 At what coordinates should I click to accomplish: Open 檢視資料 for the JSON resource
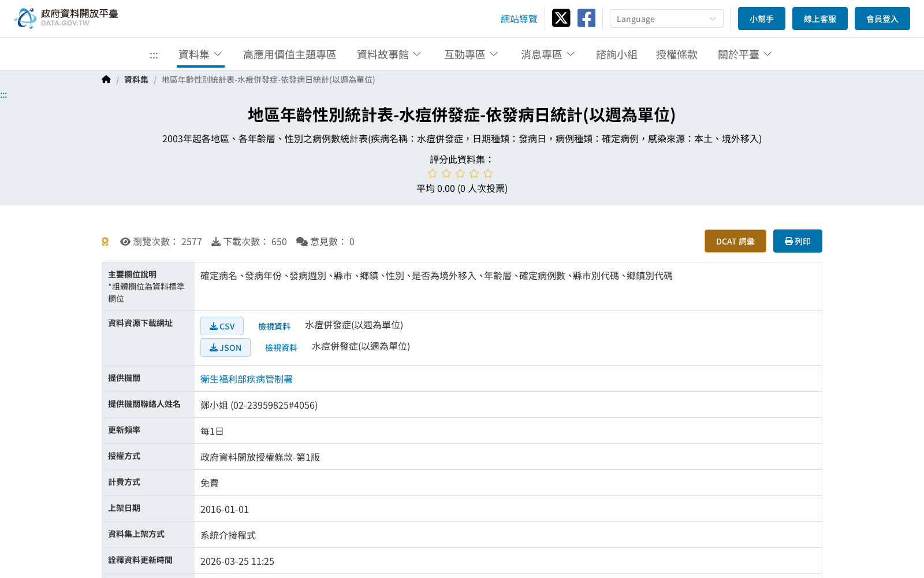click(281, 348)
